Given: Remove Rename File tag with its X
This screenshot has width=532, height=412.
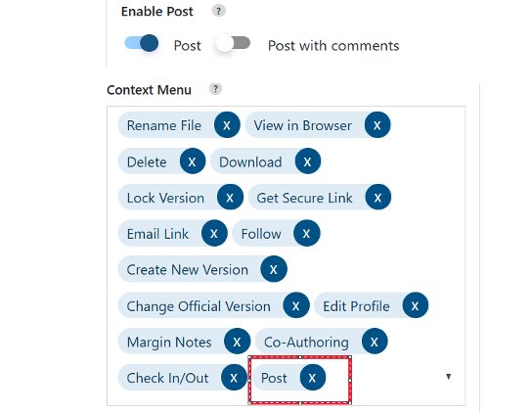Looking at the screenshot, I should [227, 125].
